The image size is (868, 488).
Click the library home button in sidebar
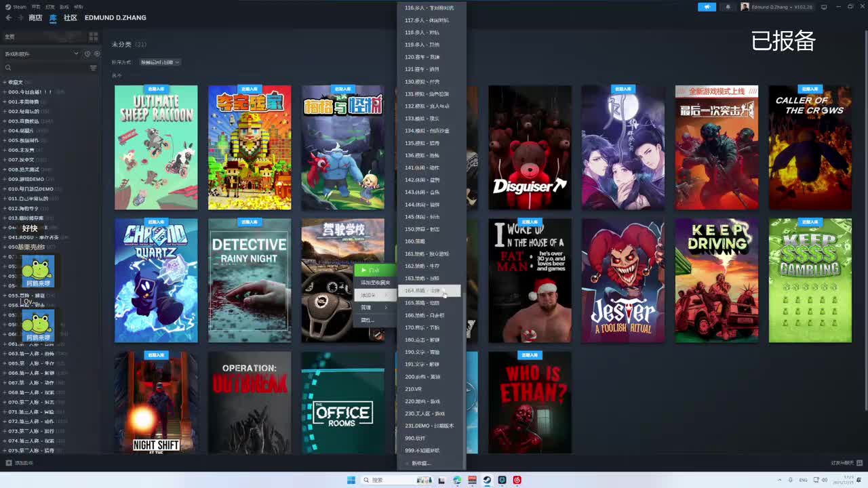coord(42,37)
